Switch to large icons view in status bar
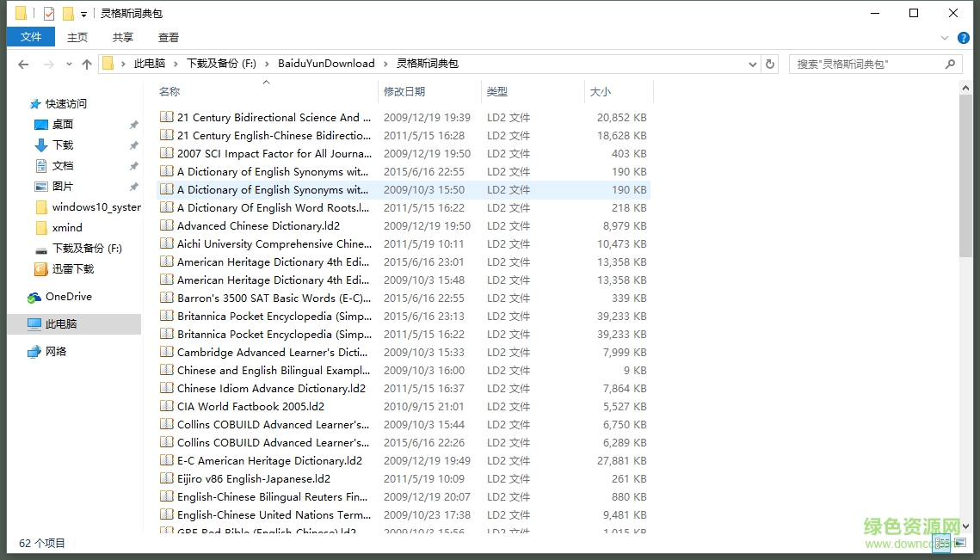Screen dimensions: 980x560 (x=960, y=543)
